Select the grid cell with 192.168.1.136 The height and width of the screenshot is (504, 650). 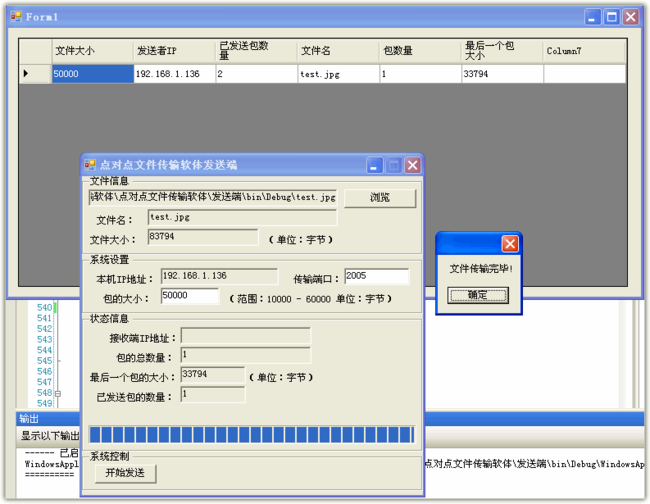[175, 74]
